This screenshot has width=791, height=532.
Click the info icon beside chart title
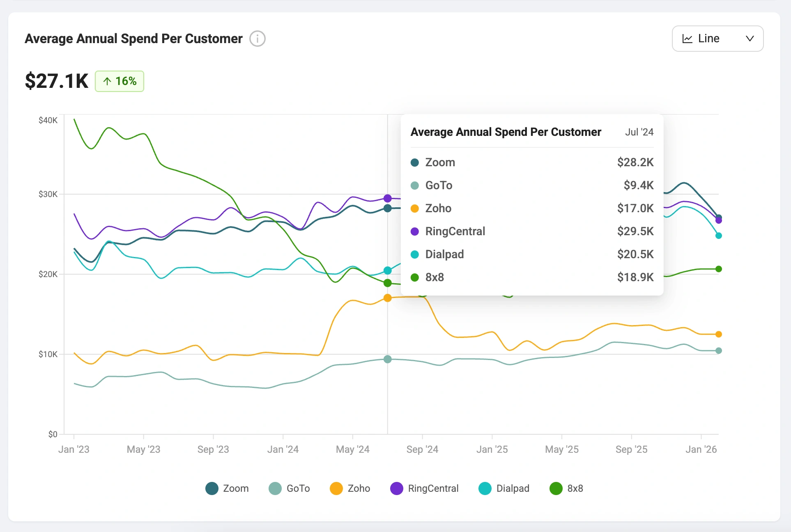[258, 39]
